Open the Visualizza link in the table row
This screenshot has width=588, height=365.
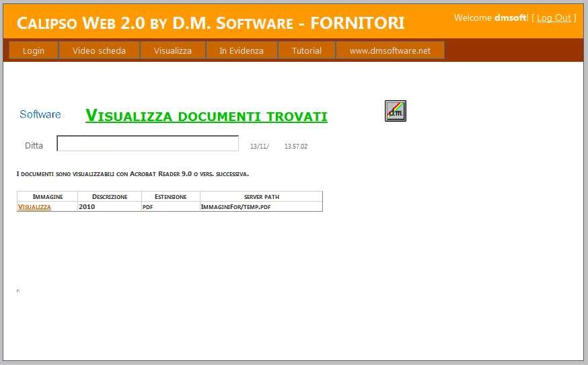point(34,206)
